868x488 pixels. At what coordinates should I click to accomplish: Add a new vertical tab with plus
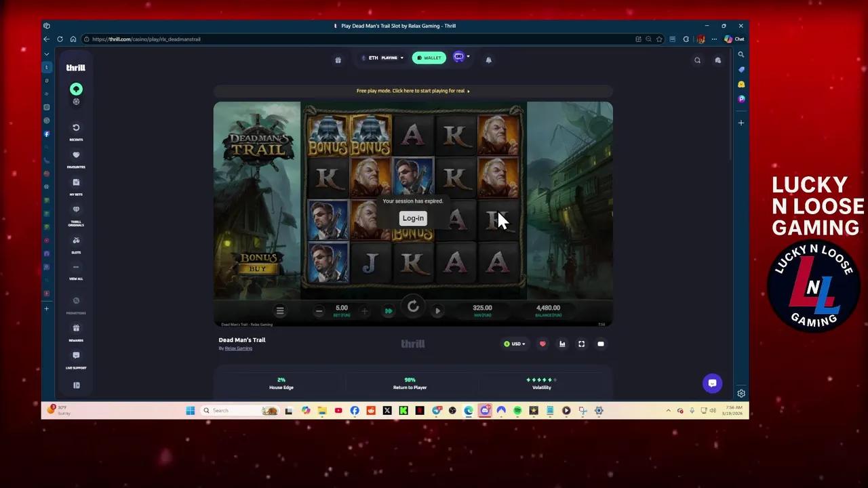(x=47, y=308)
